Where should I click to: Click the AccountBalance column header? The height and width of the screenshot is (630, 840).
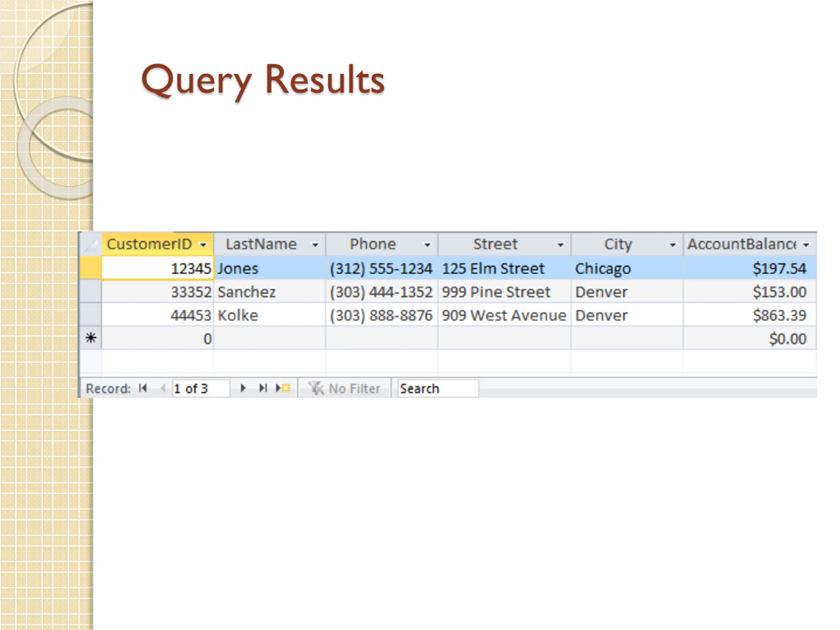[x=750, y=244]
